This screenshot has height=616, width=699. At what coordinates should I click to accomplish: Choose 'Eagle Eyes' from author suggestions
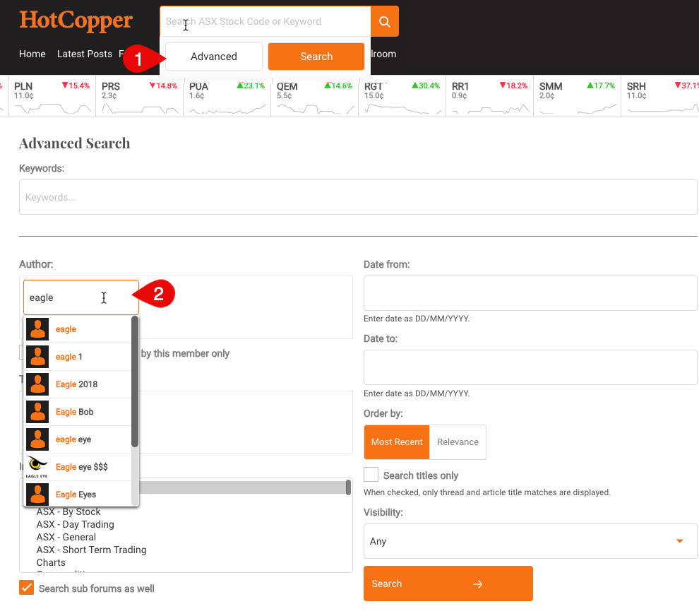[x=78, y=494]
